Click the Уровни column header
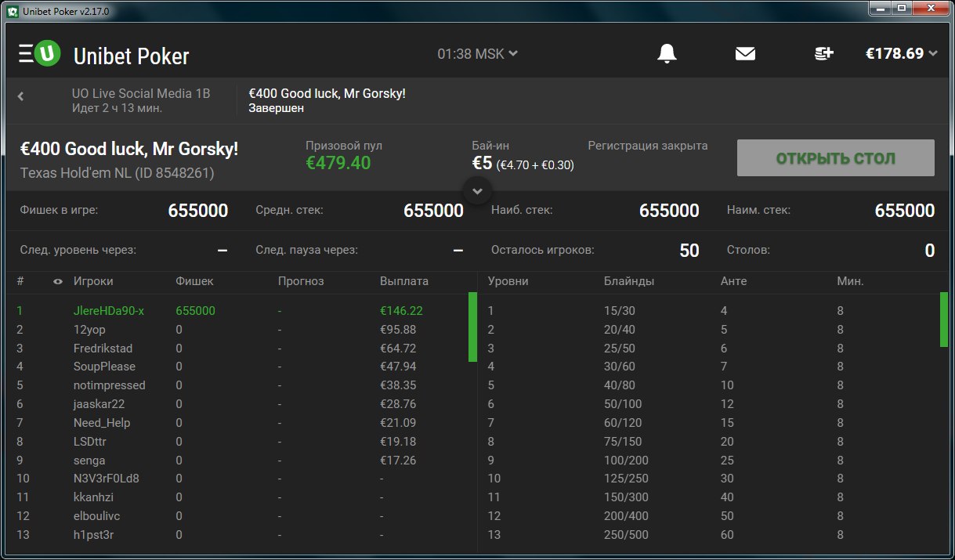 tap(508, 281)
